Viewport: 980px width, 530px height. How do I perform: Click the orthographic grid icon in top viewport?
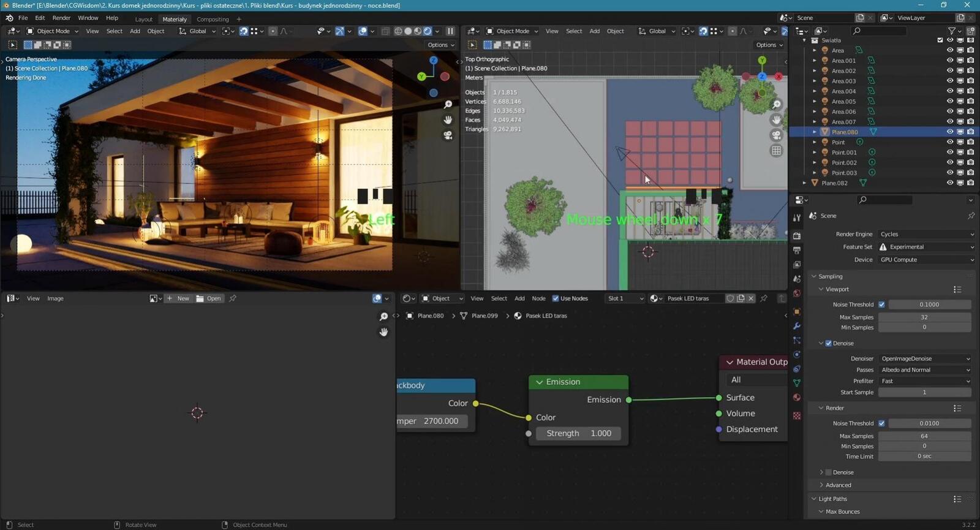[776, 151]
